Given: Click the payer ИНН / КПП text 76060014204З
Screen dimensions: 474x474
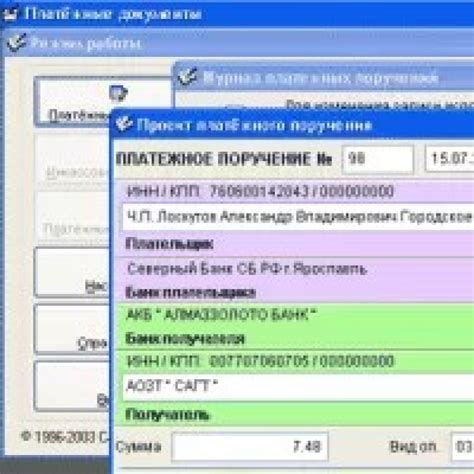Looking at the screenshot, I should click(x=260, y=192).
